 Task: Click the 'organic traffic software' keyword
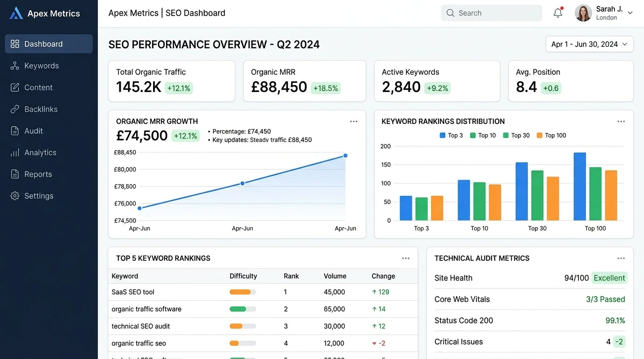(x=146, y=309)
